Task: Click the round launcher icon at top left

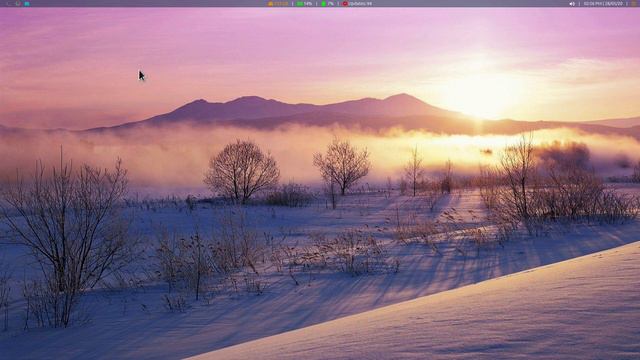Action: 18,4
